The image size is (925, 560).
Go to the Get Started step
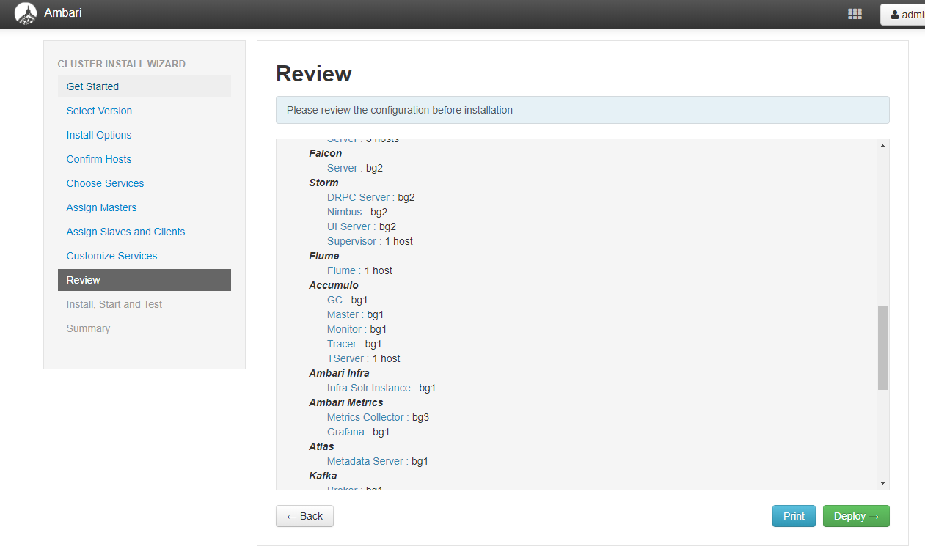click(x=145, y=86)
